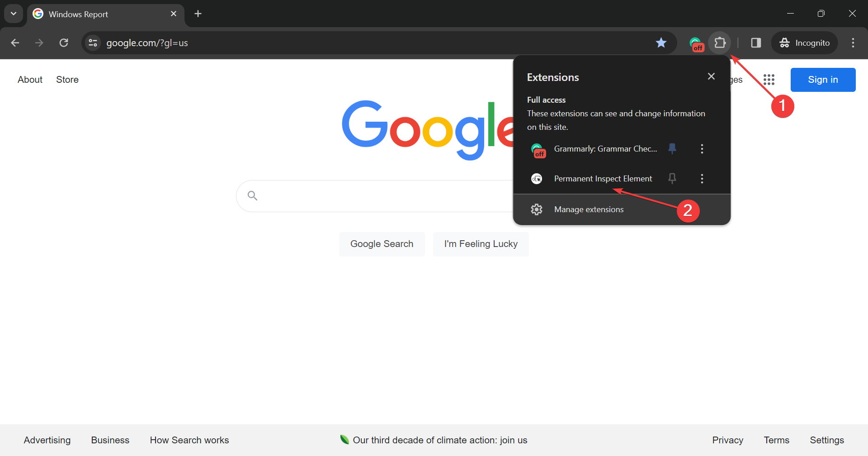The image size is (868, 456).
Task: Click the Grammarly extension icon in toolbar
Action: click(696, 43)
